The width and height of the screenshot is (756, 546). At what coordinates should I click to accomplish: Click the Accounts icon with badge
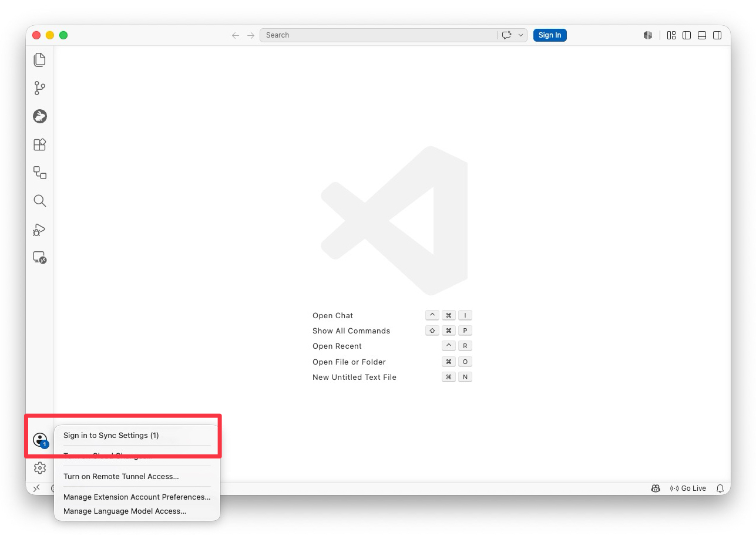point(39,440)
